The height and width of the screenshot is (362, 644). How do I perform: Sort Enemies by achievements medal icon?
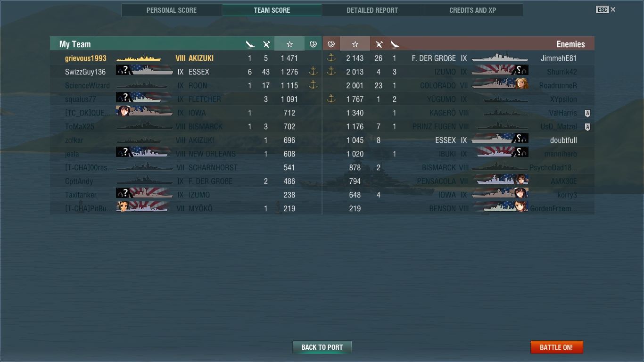(x=331, y=44)
